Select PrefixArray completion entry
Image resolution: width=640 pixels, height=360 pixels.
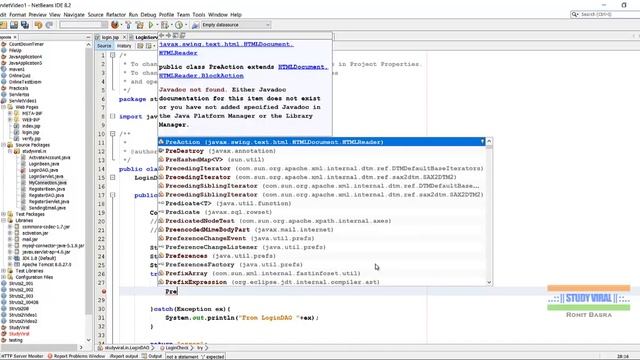click(322, 273)
